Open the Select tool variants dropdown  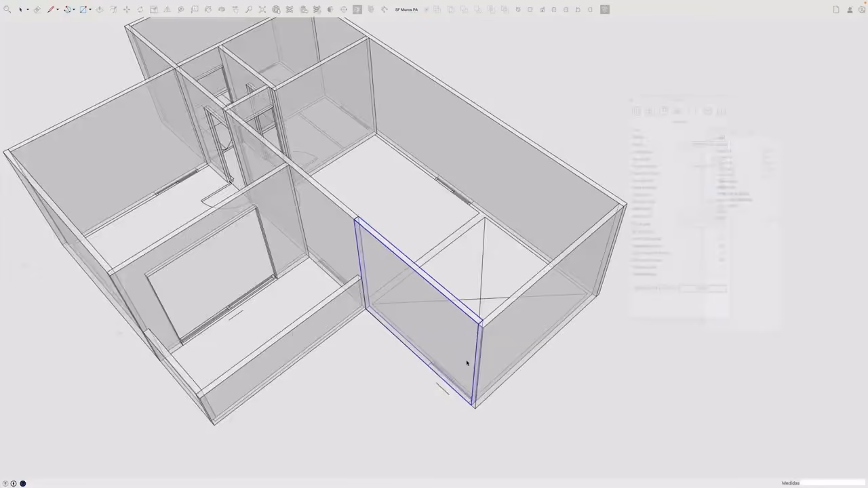pos(28,9)
